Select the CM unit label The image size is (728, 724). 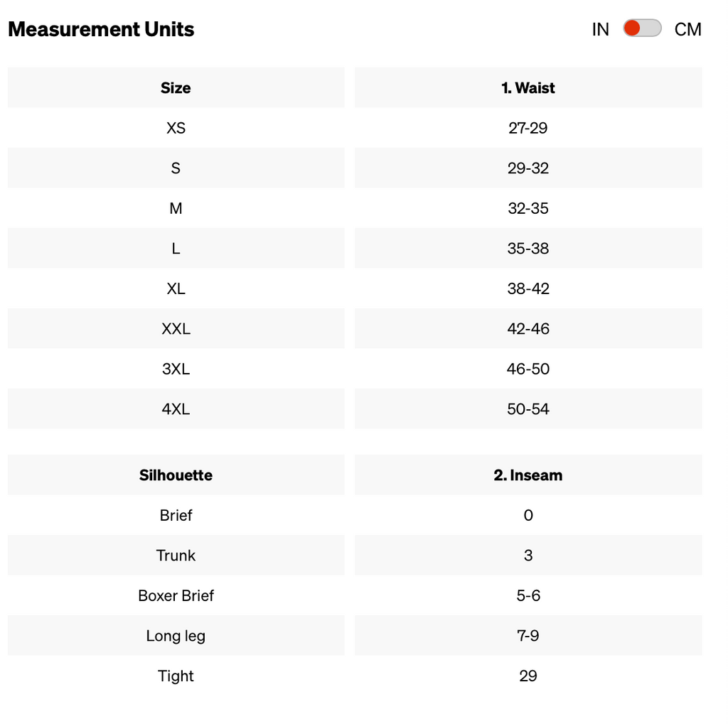pyautogui.click(x=687, y=29)
